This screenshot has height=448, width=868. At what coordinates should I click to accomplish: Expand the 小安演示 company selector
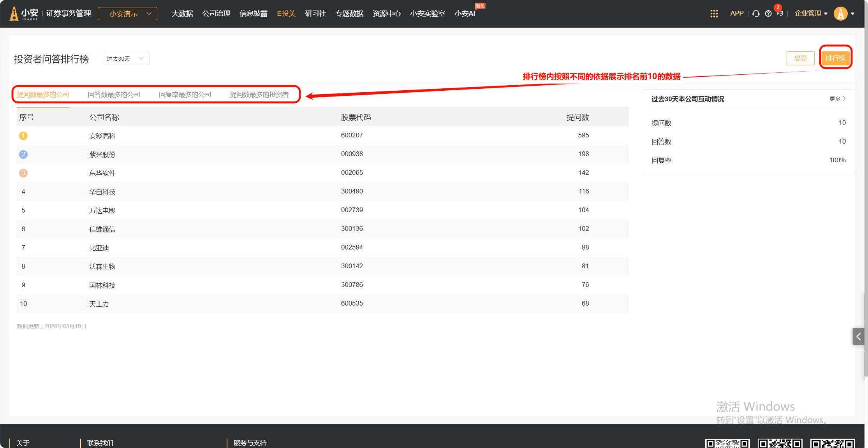click(x=127, y=14)
